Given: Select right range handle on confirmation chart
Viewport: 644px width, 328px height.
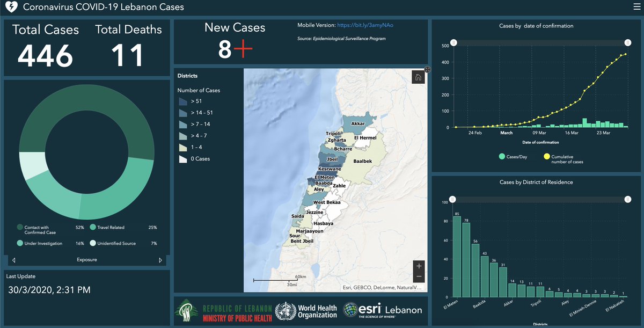Looking at the screenshot, I should click(x=627, y=42).
